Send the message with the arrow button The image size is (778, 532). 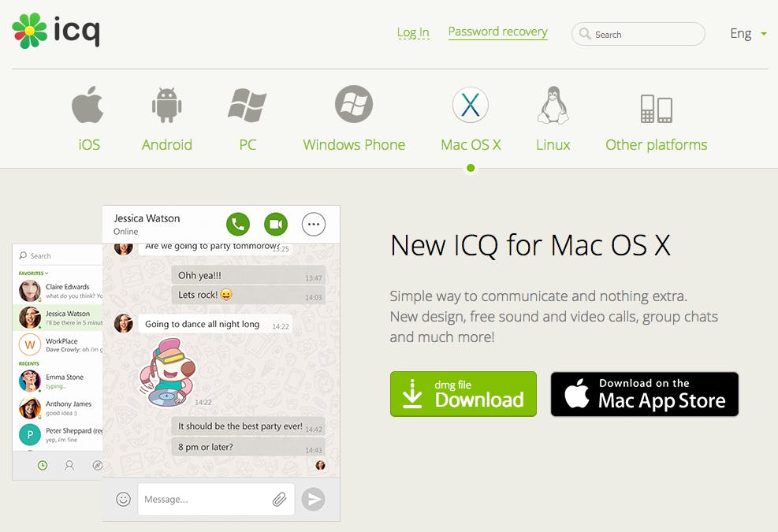314,499
